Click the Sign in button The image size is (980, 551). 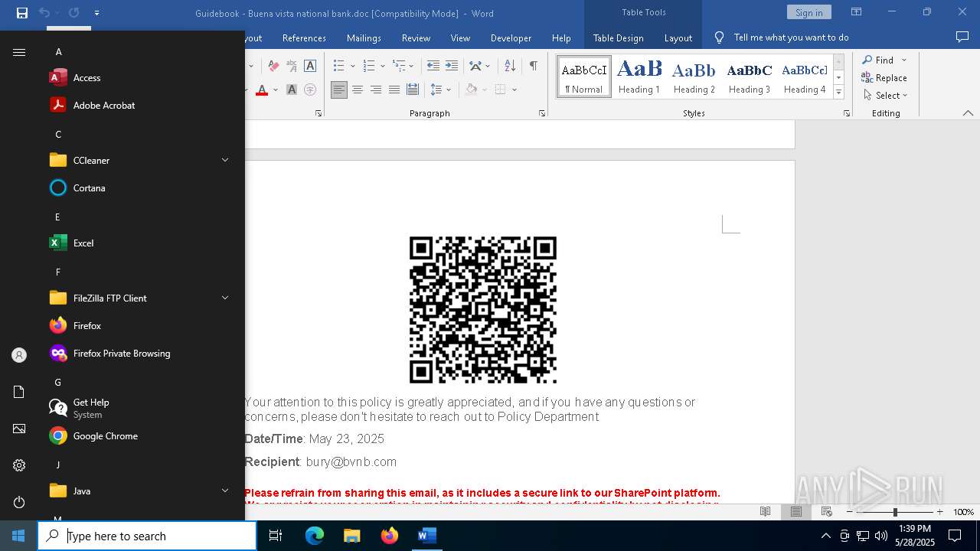tap(808, 12)
